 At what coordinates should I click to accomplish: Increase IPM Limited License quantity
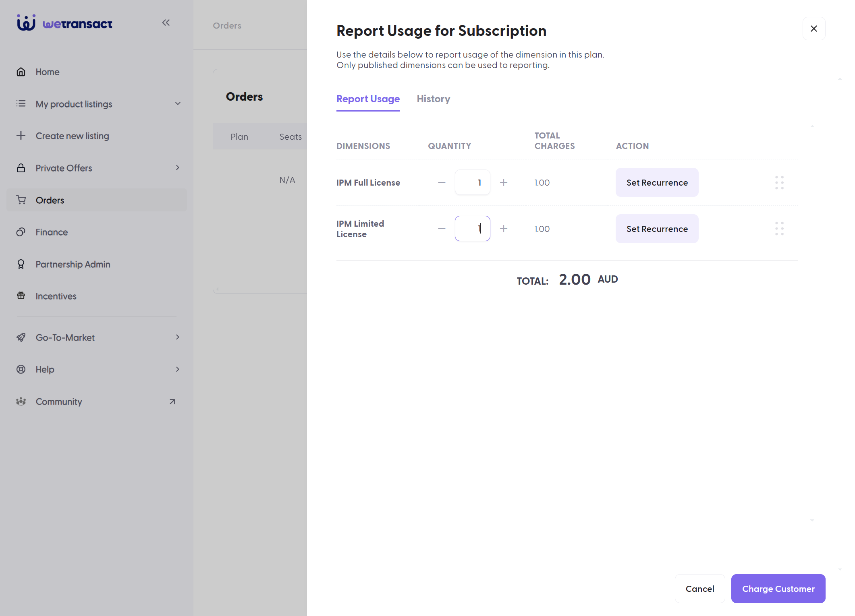point(504,229)
